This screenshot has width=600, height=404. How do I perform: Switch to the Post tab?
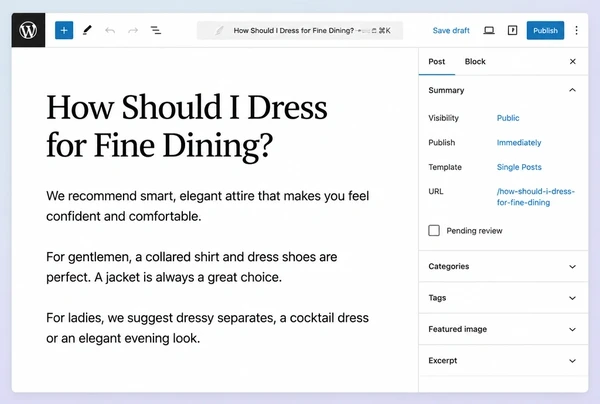437,62
